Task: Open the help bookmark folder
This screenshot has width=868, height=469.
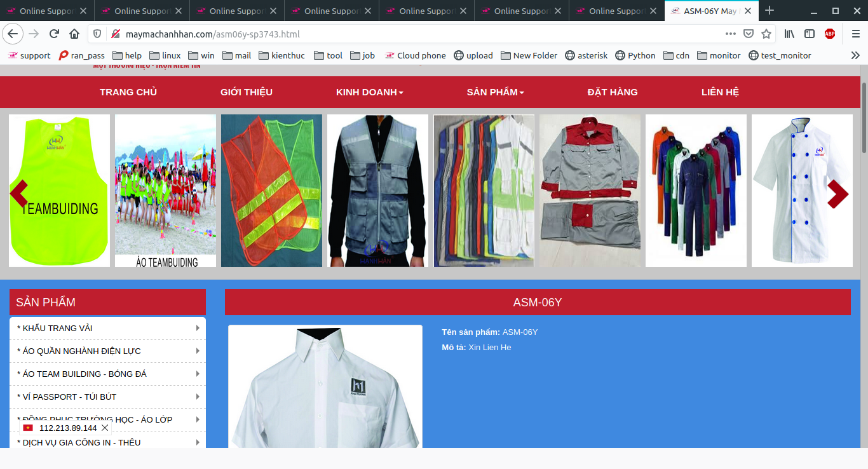Action: coord(127,55)
